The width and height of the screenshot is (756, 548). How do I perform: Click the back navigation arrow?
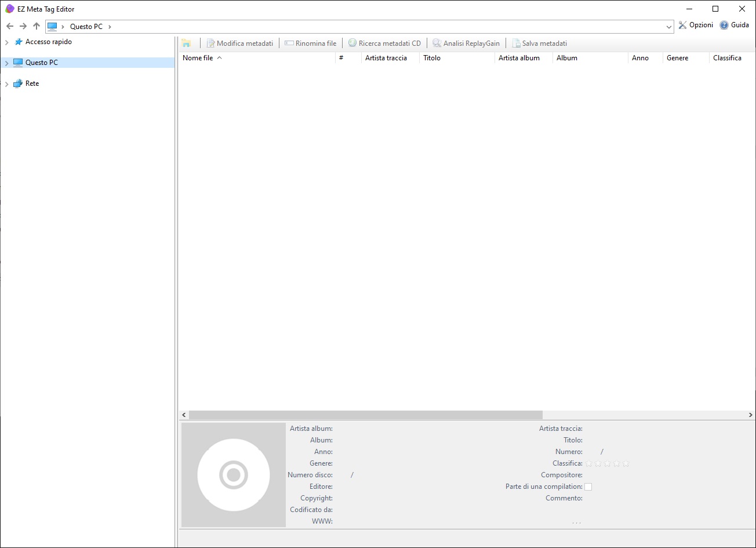tap(10, 26)
